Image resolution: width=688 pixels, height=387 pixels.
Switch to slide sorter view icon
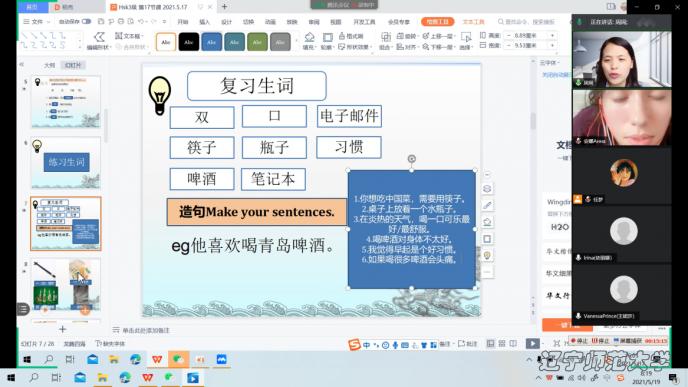click(x=502, y=344)
